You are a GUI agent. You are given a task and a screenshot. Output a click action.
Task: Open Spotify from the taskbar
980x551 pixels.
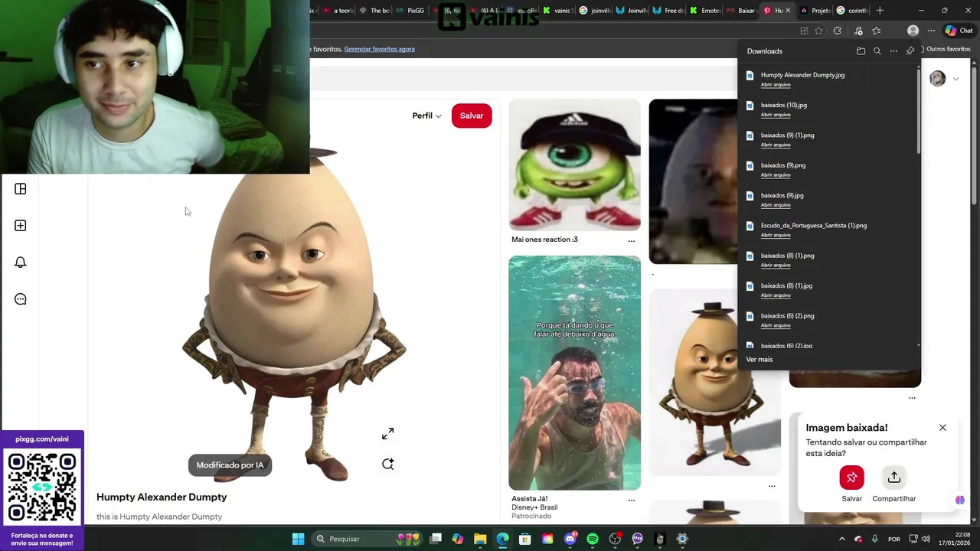[x=593, y=539]
